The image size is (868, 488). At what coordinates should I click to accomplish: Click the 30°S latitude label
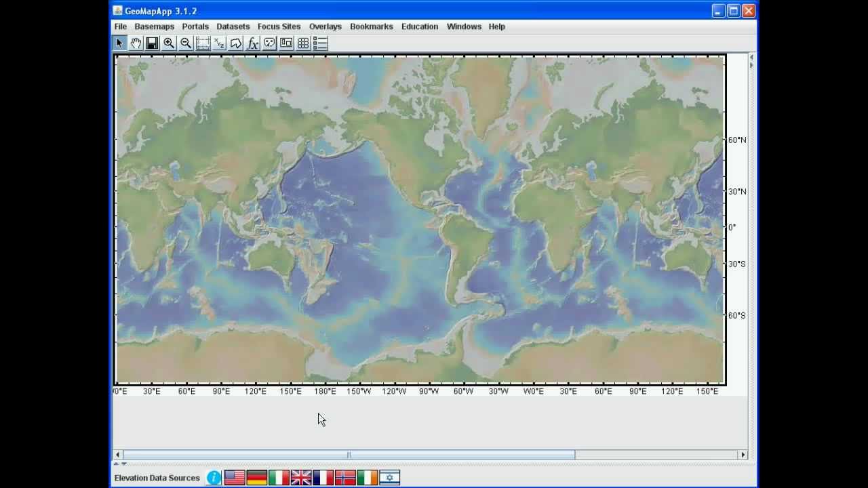pyautogui.click(x=737, y=264)
